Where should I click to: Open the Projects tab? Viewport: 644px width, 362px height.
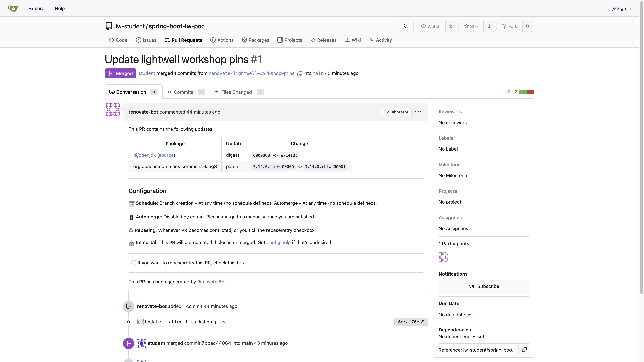pyautogui.click(x=289, y=40)
